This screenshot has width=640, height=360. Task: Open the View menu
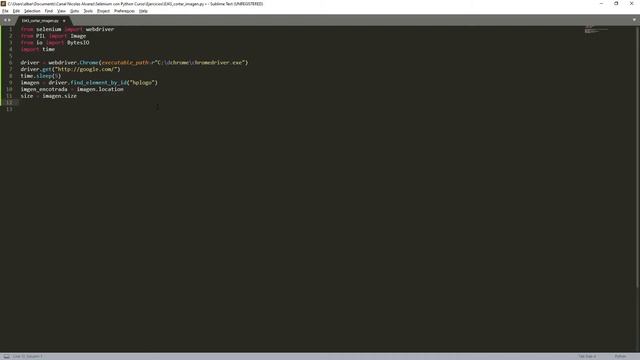click(61, 11)
